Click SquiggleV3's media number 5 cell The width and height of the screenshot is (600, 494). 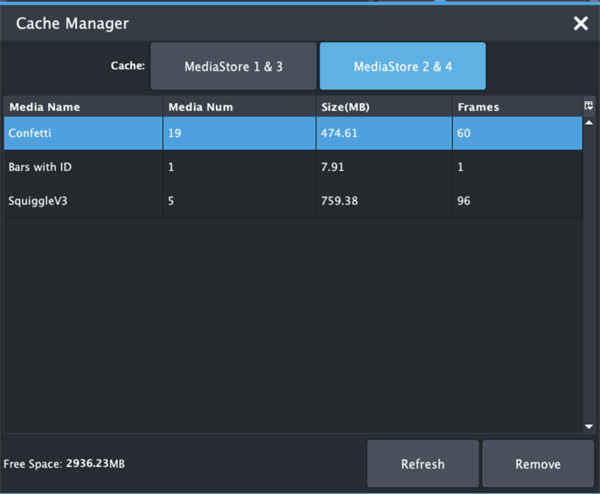click(239, 201)
